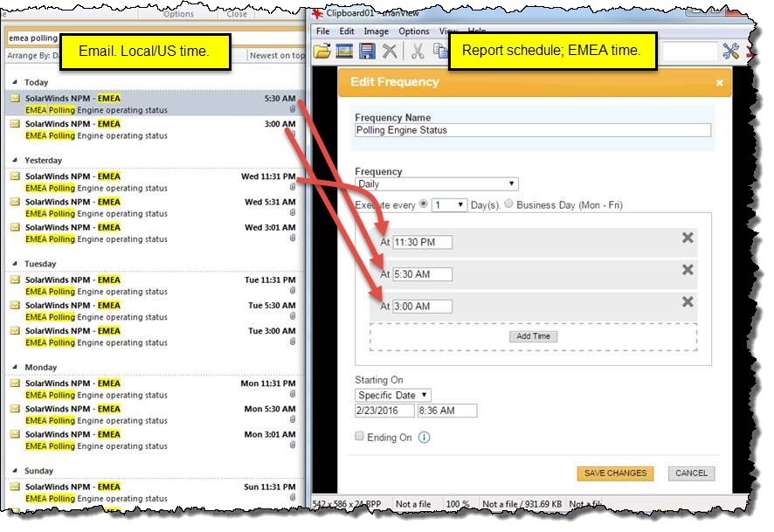Open today's 5:30 AM SolarWinds NPM email
Viewport: 774px width, 532px height.
[x=155, y=104]
